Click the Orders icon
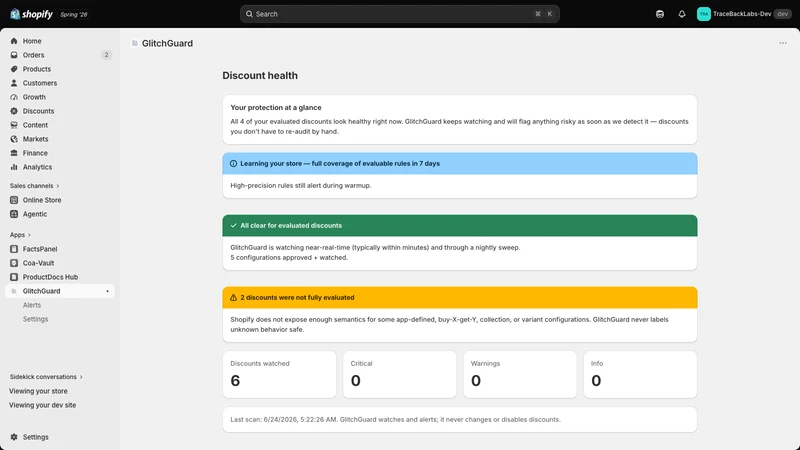This screenshot has height=450, width=800. point(14,55)
